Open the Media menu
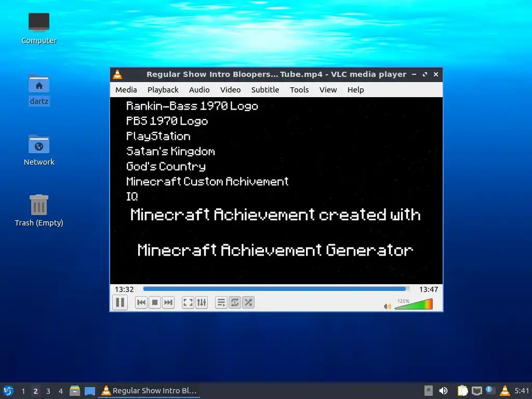 [126, 90]
